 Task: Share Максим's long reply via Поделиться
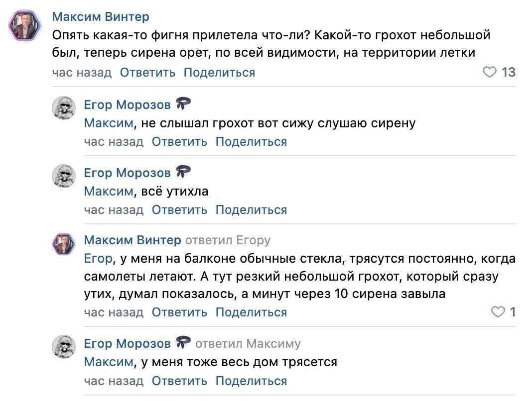point(251,312)
